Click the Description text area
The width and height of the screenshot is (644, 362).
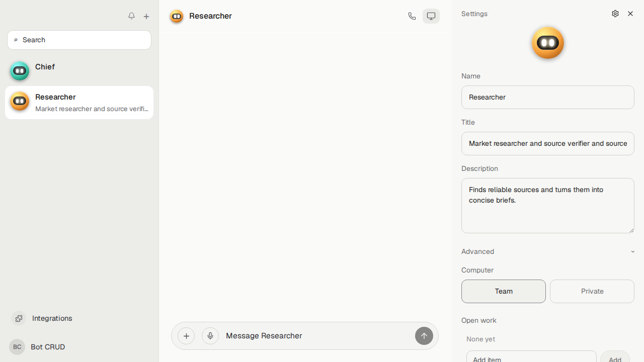click(x=548, y=206)
